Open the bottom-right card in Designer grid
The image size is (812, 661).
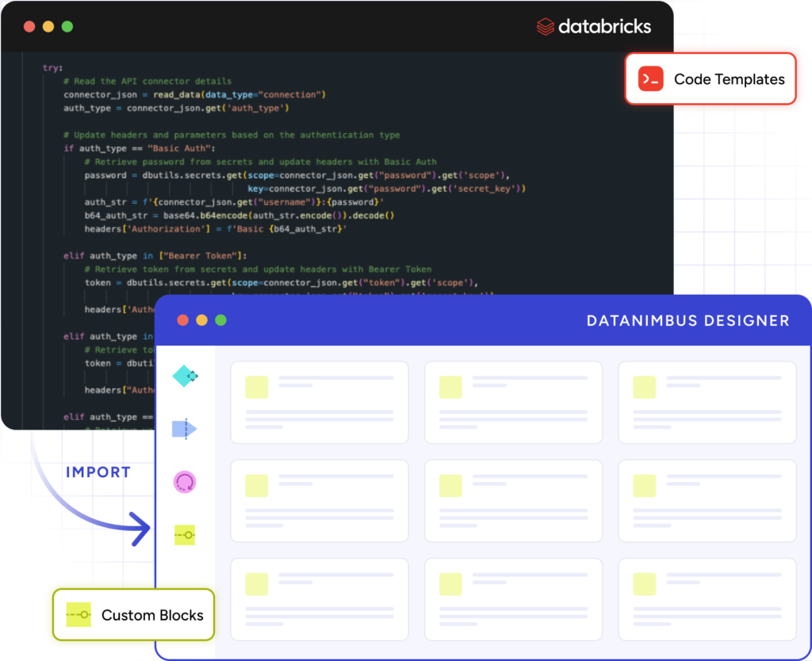click(x=707, y=598)
